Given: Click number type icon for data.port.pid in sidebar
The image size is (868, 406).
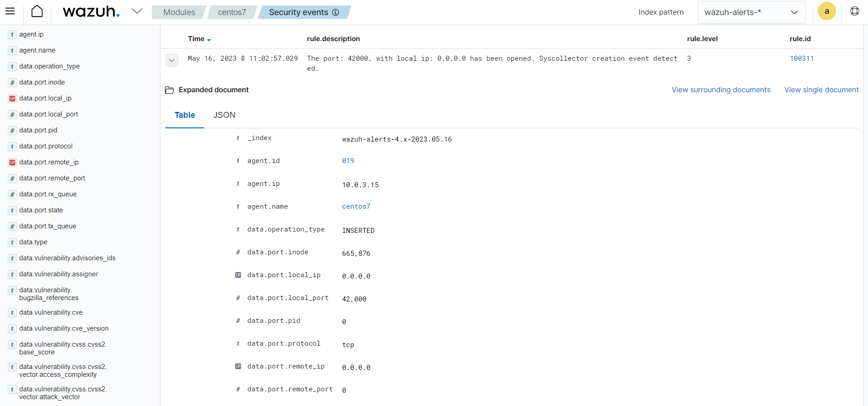Looking at the screenshot, I should pyautogui.click(x=12, y=131).
